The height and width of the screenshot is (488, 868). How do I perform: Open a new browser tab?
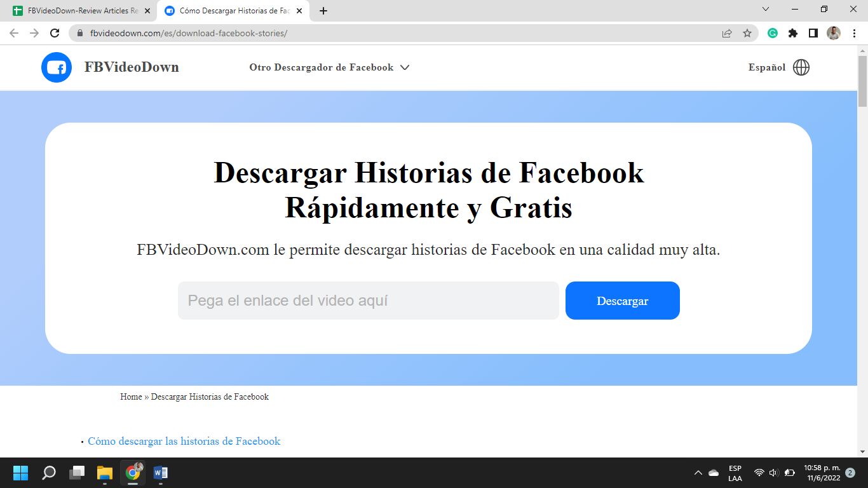click(x=323, y=11)
